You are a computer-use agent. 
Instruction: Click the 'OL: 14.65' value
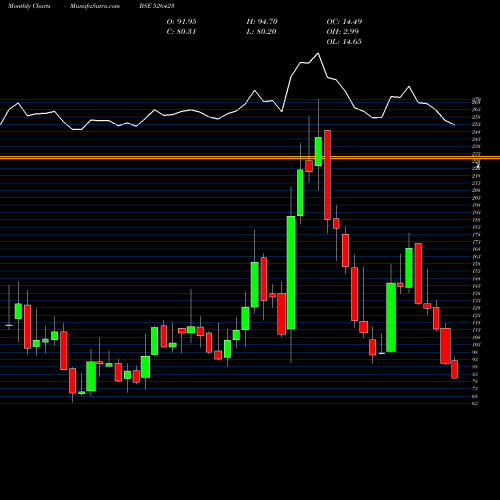[344, 42]
